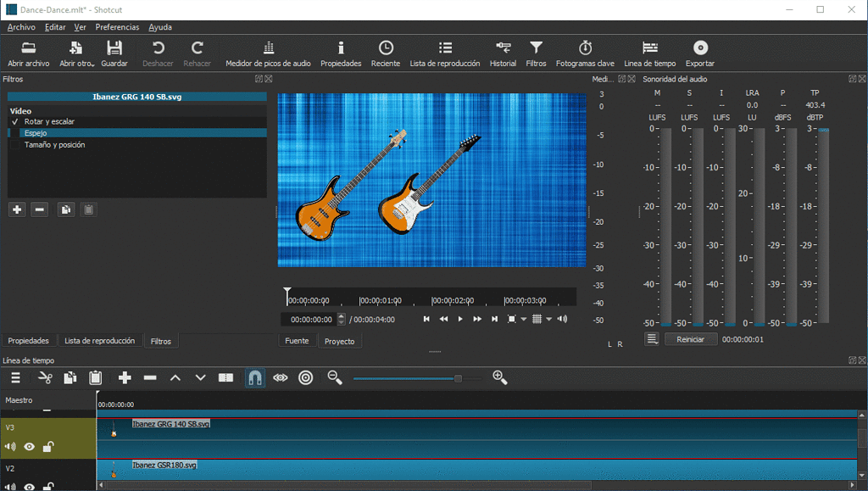Click the Reiniciar button in loudness panel
Screen dimensions: 868x491
[690, 339]
